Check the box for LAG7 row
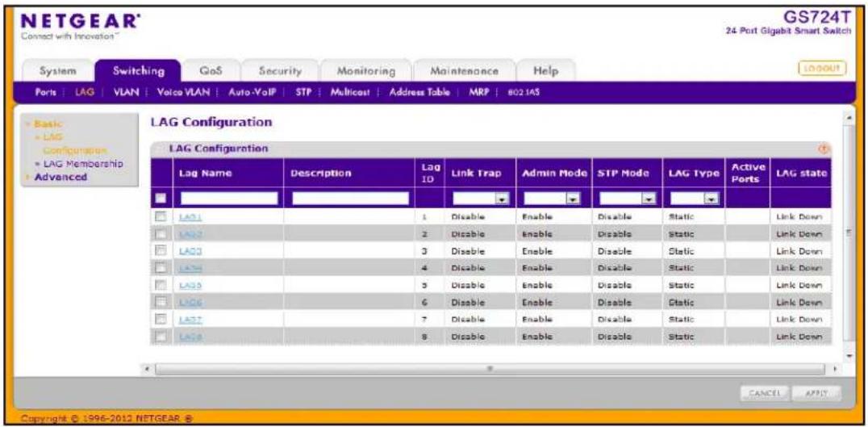868x427 pixels. pyautogui.click(x=161, y=319)
